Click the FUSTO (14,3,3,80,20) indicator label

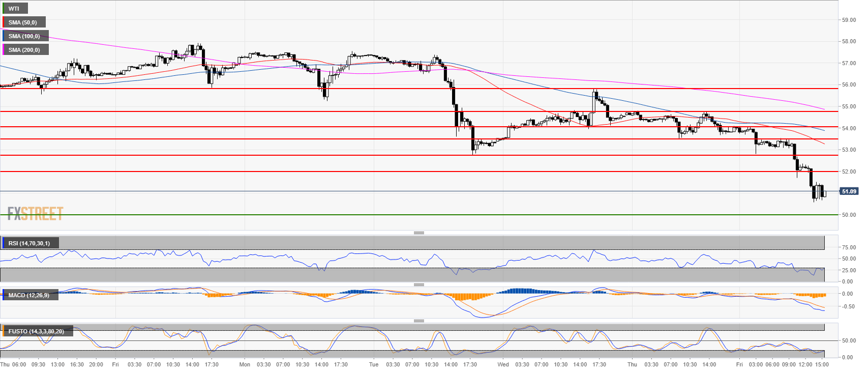tap(36, 331)
